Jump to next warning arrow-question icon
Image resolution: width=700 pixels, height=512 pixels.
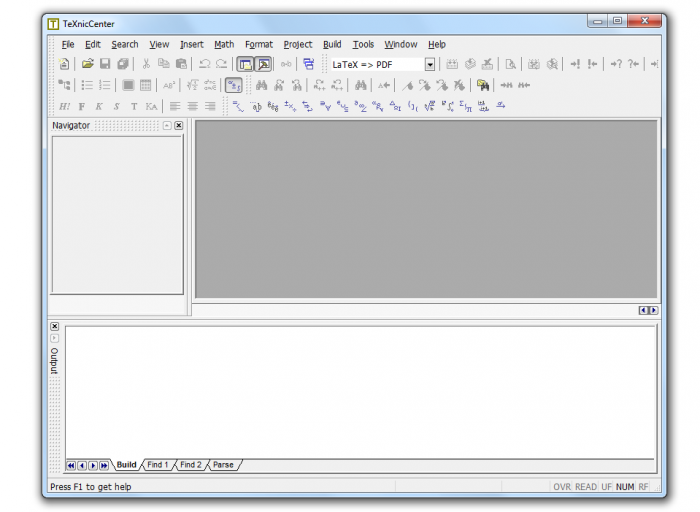[616, 64]
